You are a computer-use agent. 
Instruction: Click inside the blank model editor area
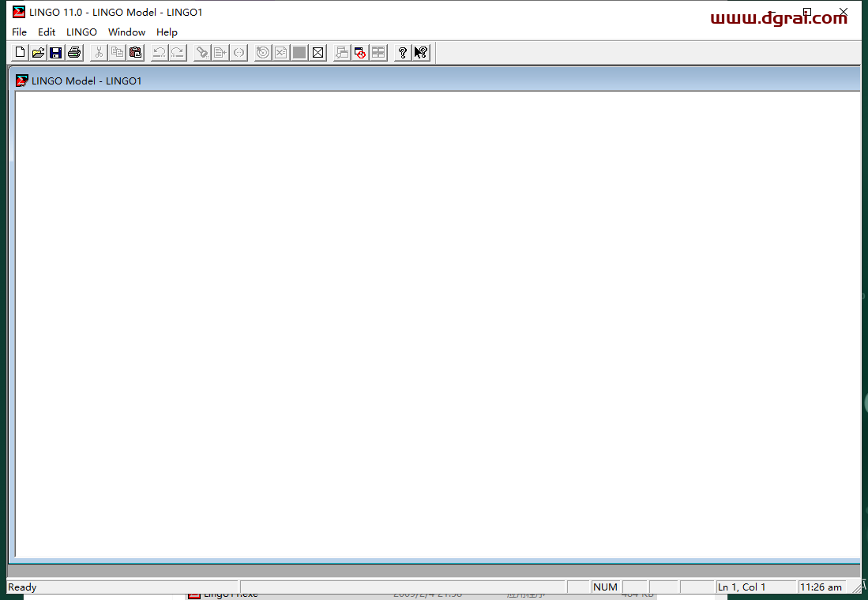[438, 324]
